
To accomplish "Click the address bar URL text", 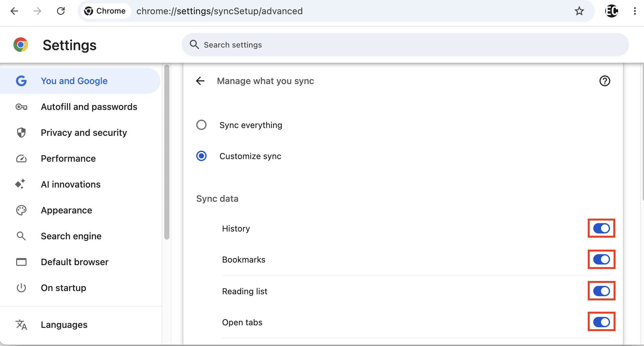I will coord(220,11).
